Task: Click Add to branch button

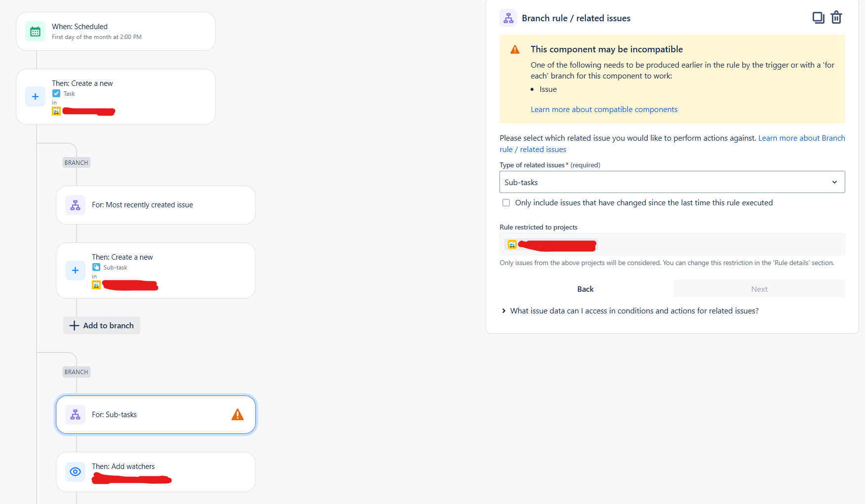Action: coord(102,326)
